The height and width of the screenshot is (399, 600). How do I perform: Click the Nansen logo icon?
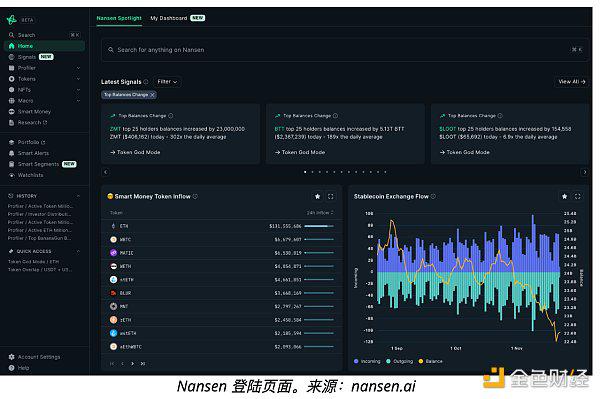[11, 20]
